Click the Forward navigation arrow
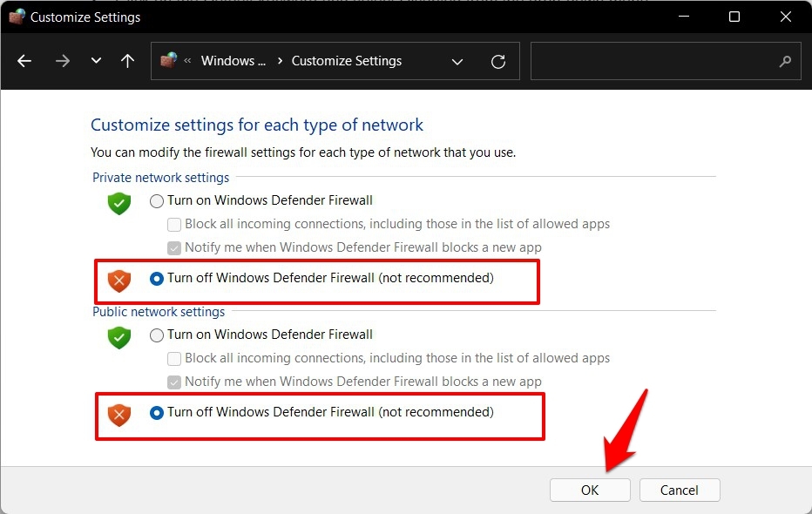The height and width of the screenshot is (514, 812). pos(62,61)
